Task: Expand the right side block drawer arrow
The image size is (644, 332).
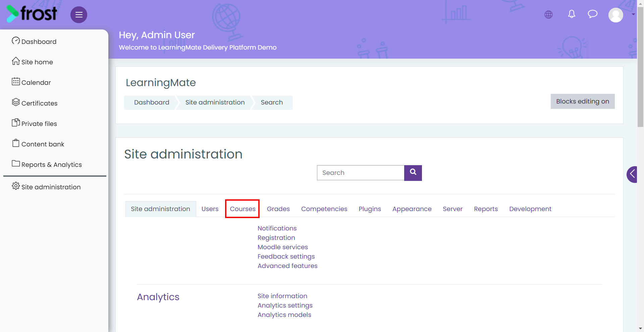Action: point(632,174)
